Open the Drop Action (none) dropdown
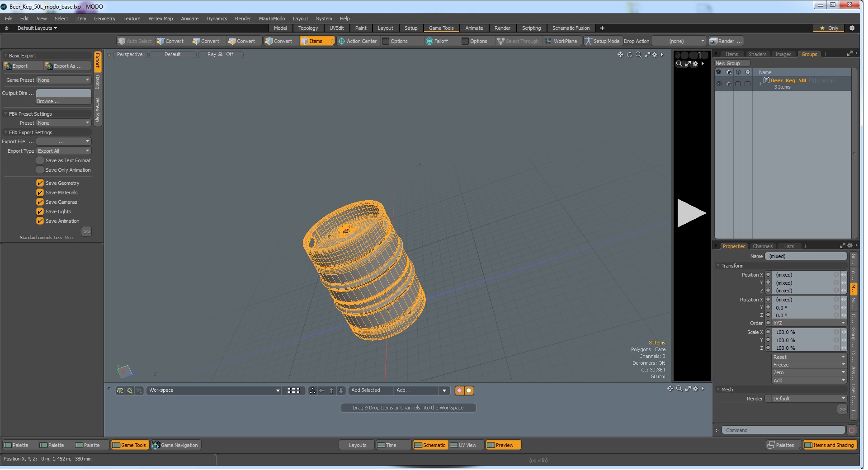 click(x=679, y=41)
